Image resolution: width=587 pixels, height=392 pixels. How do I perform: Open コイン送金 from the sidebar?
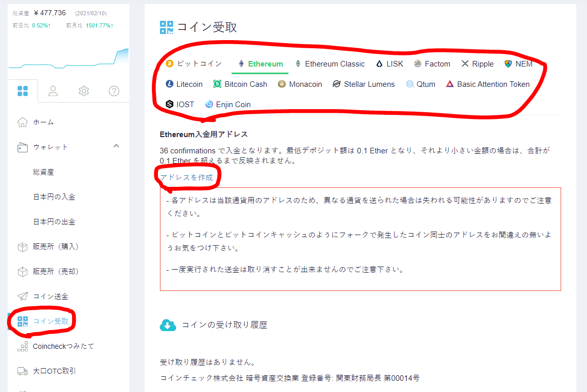51,297
